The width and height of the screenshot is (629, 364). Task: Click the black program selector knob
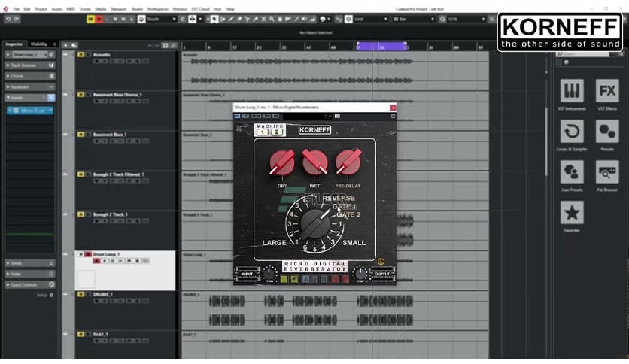[x=315, y=225]
